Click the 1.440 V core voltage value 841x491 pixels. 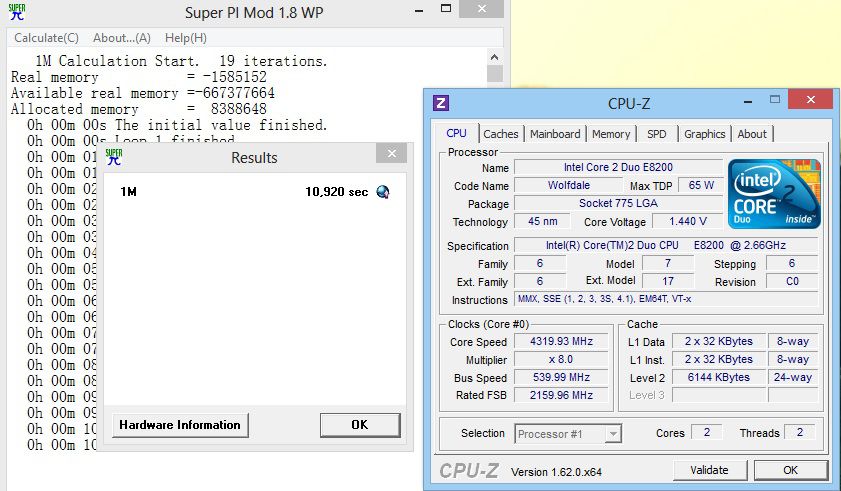pos(688,221)
